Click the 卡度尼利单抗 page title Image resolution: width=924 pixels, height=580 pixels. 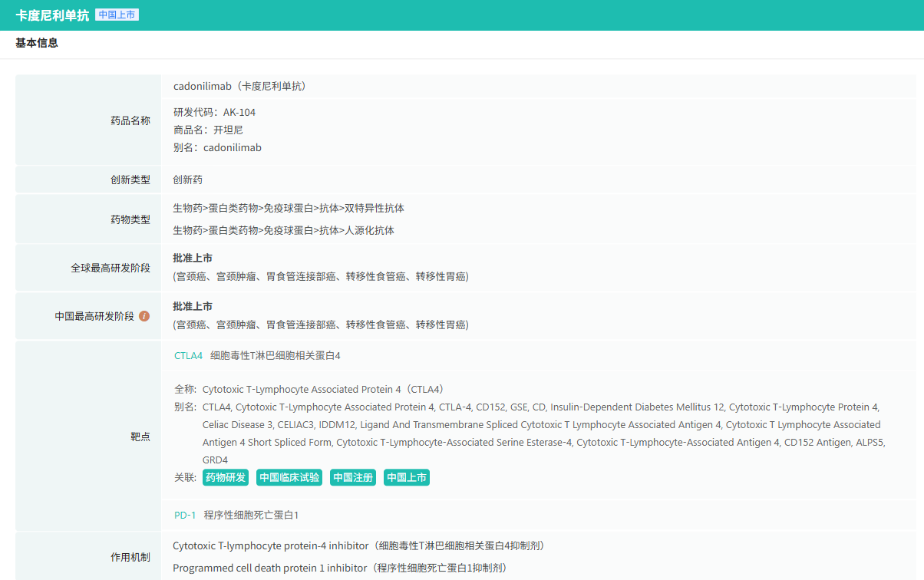tap(52, 15)
